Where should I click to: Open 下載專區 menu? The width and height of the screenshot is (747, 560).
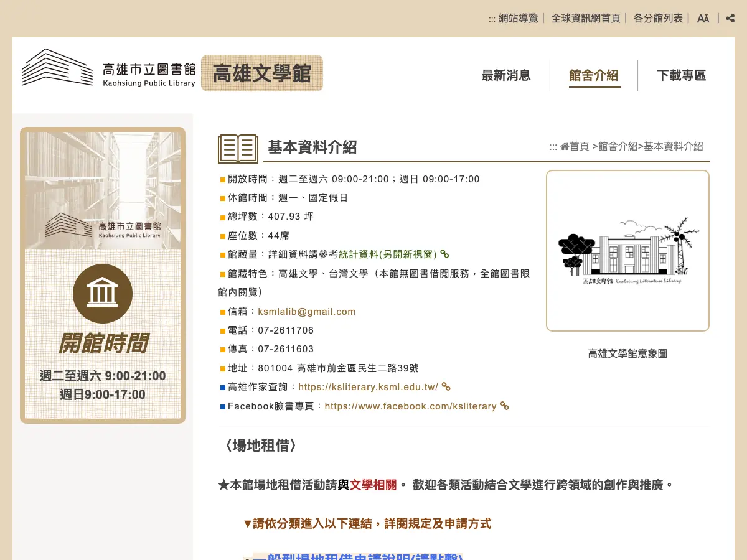click(x=682, y=75)
